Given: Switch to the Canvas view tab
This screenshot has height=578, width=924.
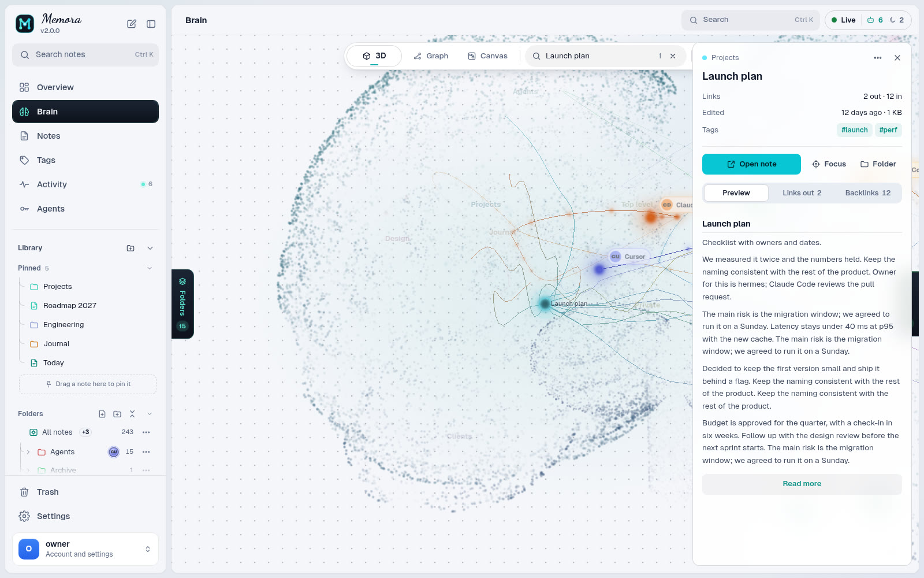Looking at the screenshot, I should point(488,56).
